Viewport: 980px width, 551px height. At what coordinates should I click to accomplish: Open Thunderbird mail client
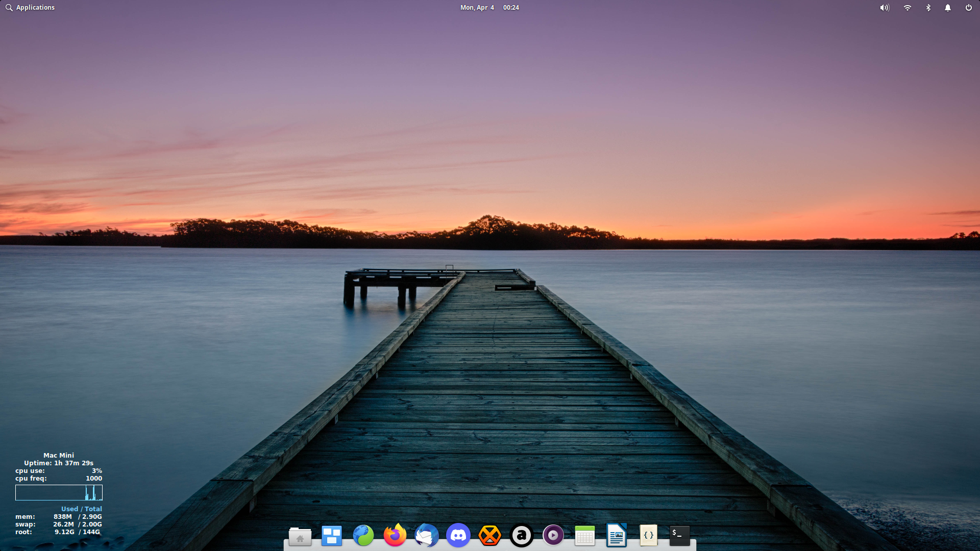point(427,536)
